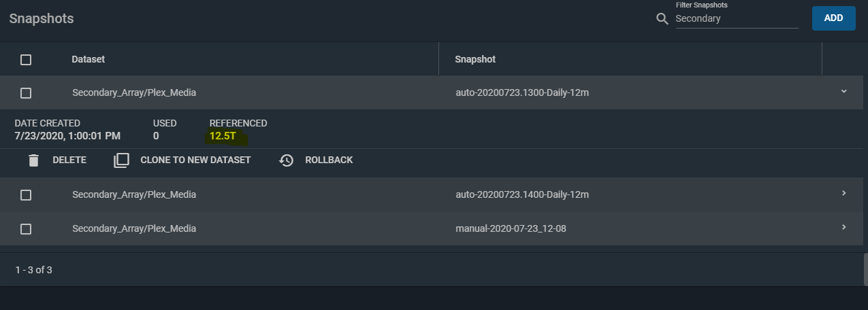
Task: Click the search magnifier icon
Action: pos(662,19)
